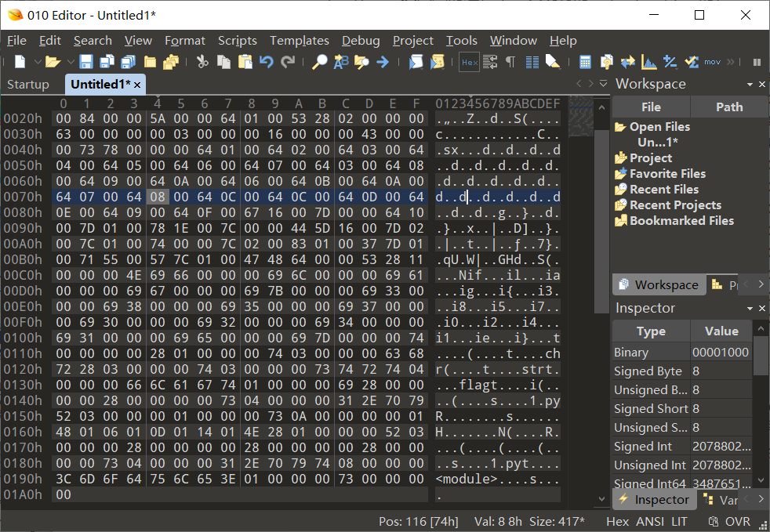Click the Save file icon
770x532 pixels.
tap(86, 62)
